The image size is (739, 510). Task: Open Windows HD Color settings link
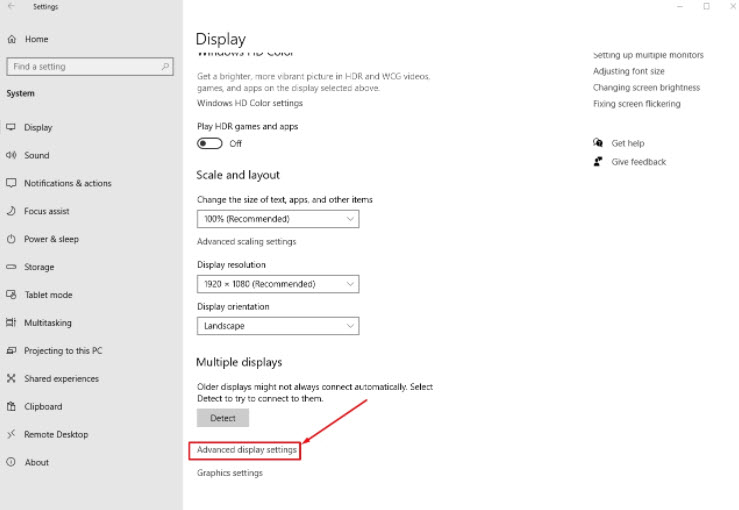[x=250, y=103]
